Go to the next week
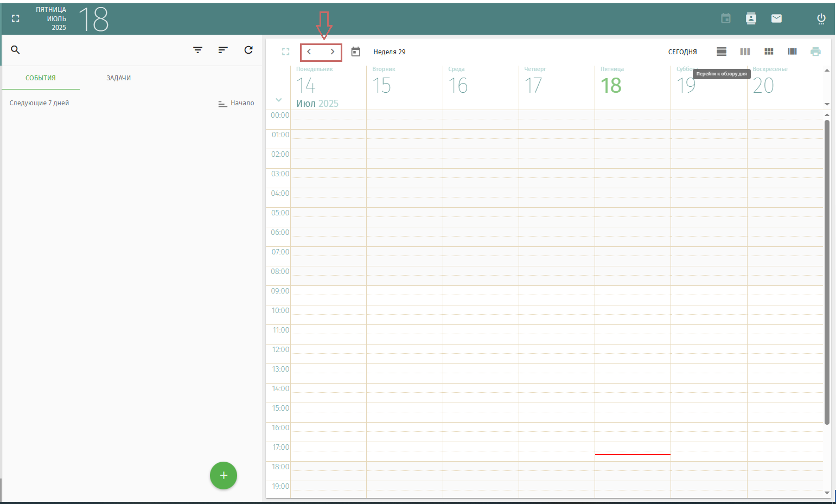 pyautogui.click(x=333, y=52)
